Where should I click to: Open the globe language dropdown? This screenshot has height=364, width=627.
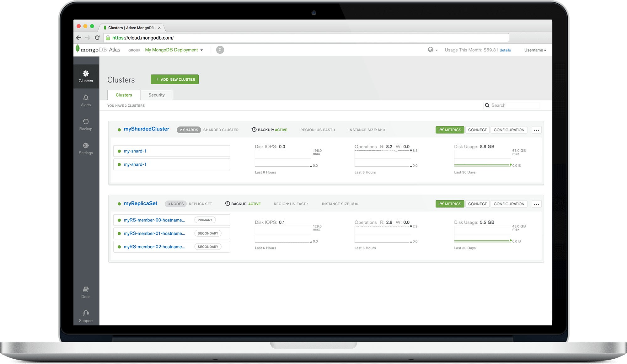(x=433, y=50)
